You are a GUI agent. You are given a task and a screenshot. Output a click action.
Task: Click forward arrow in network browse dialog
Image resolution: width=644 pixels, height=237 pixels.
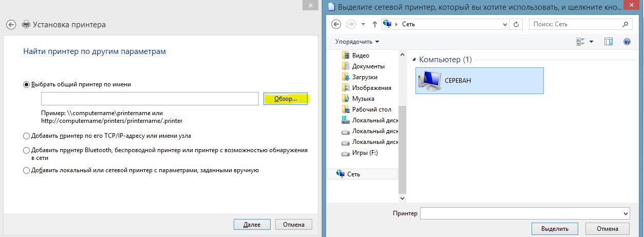(x=351, y=24)
